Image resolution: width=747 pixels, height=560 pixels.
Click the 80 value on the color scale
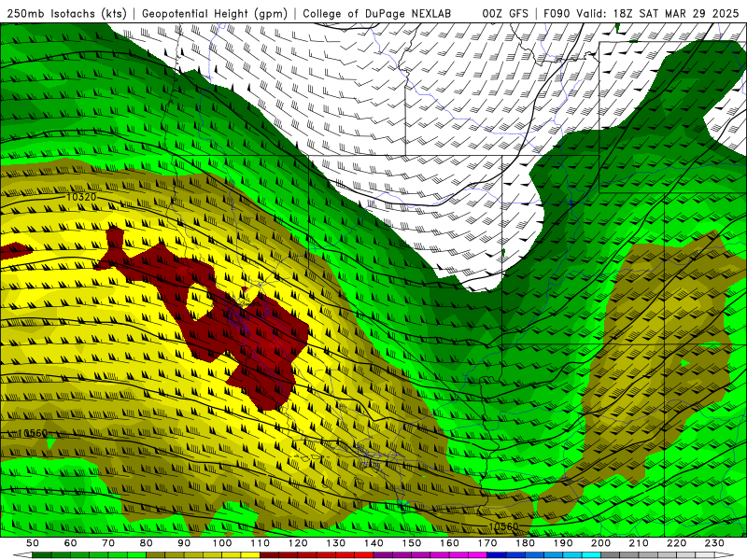pyautogui.click(x=147, y=543)
